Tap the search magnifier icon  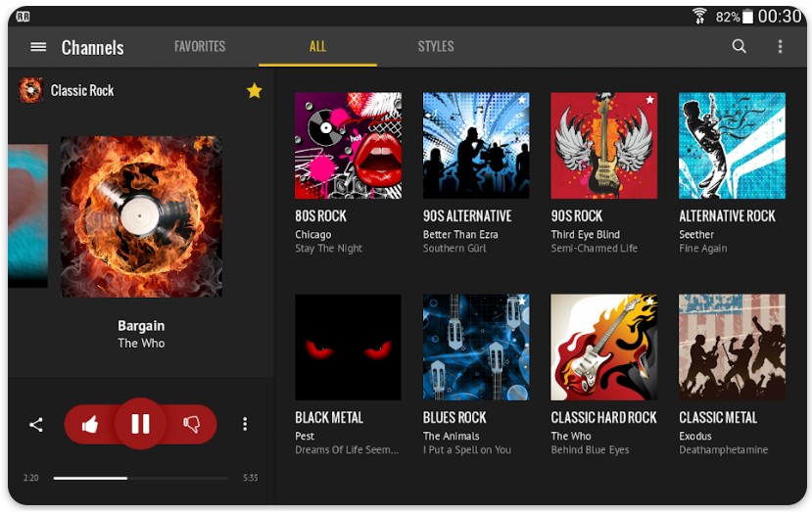pyautogui.click(x=739, y=47)
